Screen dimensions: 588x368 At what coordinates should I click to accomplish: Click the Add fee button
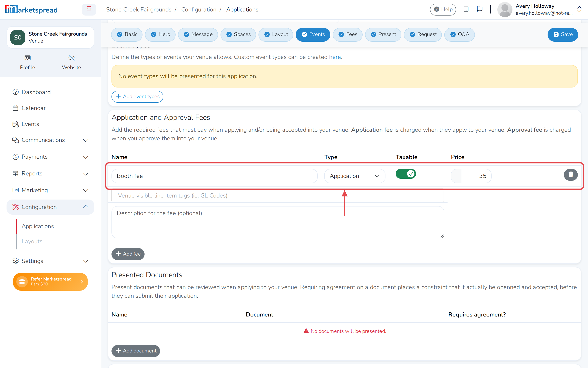(x=128, y=254)
